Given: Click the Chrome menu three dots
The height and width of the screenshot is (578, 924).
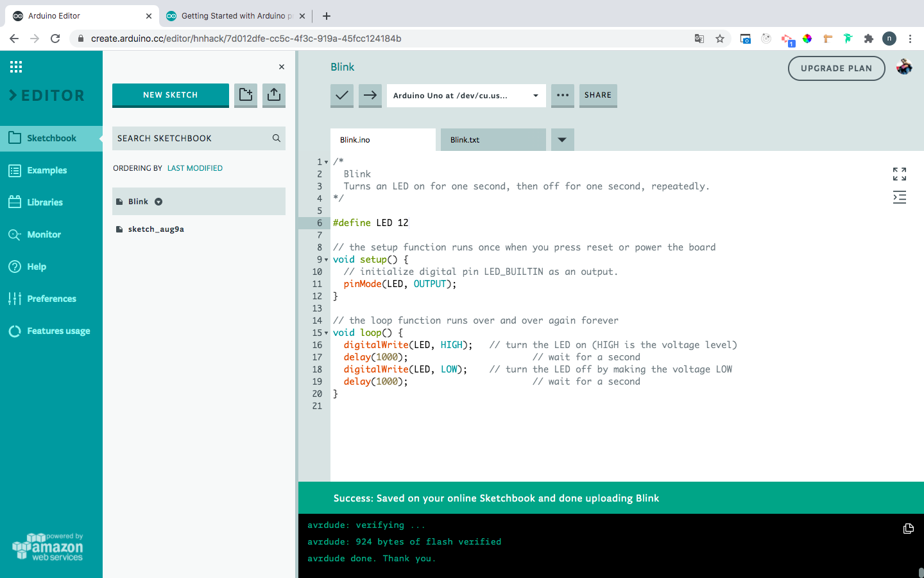Looking at the screenshot, I should [x=910, y=39].
